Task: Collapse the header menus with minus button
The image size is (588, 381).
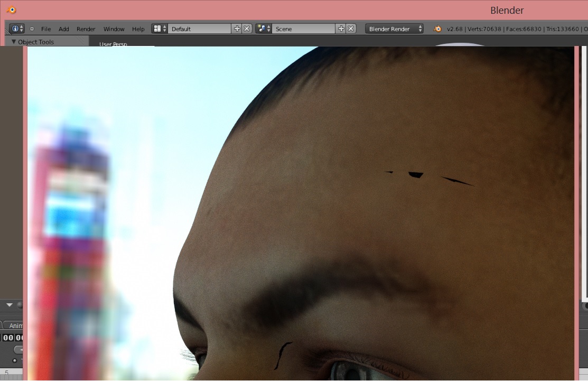Action: click(x=32, y=29)
